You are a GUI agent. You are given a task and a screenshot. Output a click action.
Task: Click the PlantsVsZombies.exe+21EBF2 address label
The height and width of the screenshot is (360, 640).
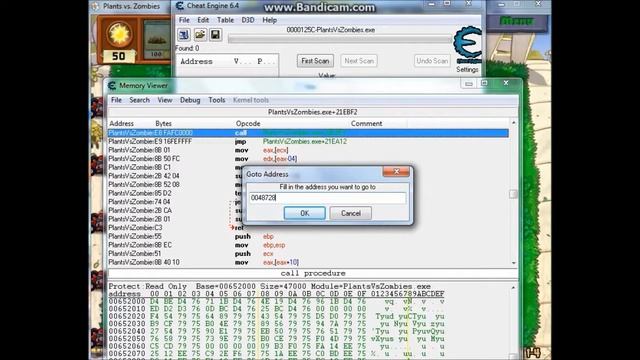pyautogui.click(x=313, y=112)
